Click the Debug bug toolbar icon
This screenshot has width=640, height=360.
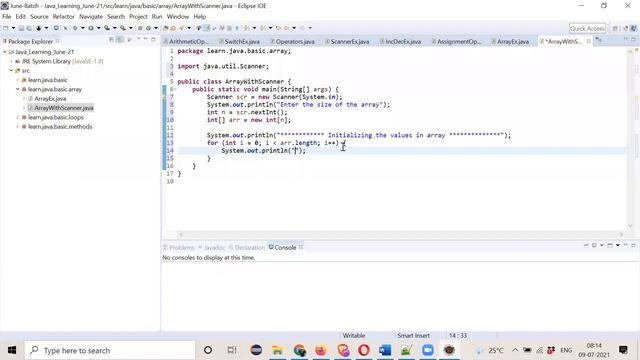point(75,28)
